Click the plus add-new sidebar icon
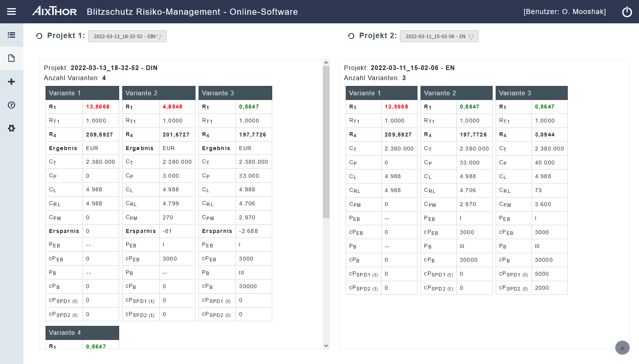The height and width of the screenshot is (364, 639). tap(11, 82)
